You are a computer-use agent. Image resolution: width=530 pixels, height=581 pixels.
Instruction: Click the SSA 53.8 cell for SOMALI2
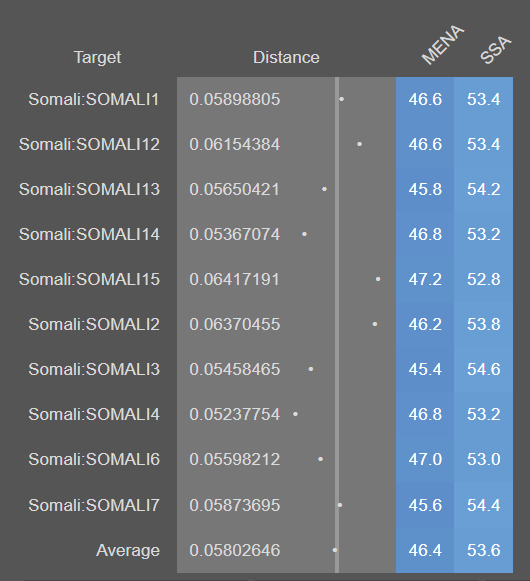(484, 324)
